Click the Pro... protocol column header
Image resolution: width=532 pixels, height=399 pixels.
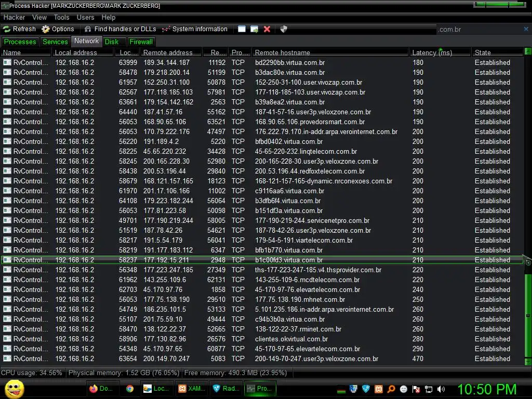(x=240, y=52)
